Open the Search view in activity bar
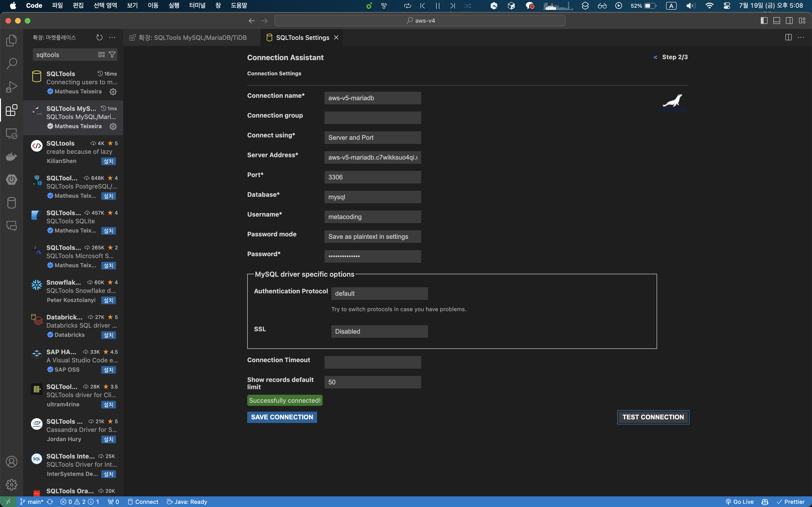The image size is (812, 507). pos(11,64)
